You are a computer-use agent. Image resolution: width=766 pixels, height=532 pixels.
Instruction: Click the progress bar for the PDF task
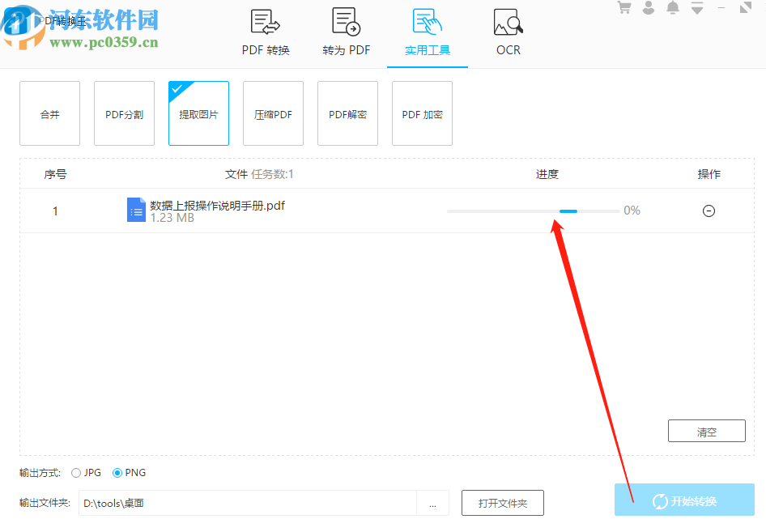click(x=531, y=211)
